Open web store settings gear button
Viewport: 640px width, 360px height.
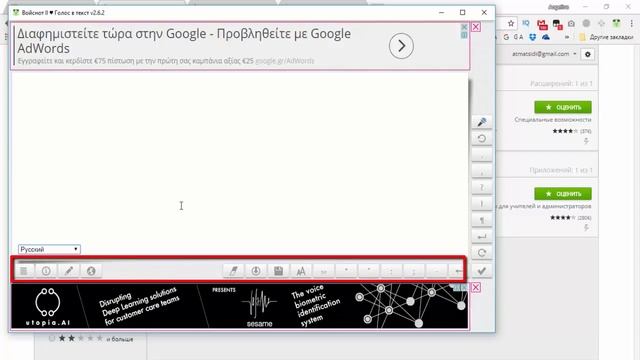click(x=588, y=54)
